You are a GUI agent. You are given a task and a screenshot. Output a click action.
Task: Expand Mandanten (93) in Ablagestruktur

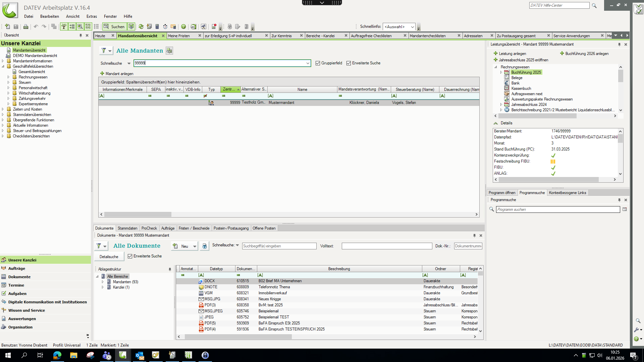pyautogui.click(x=103, y=282)
